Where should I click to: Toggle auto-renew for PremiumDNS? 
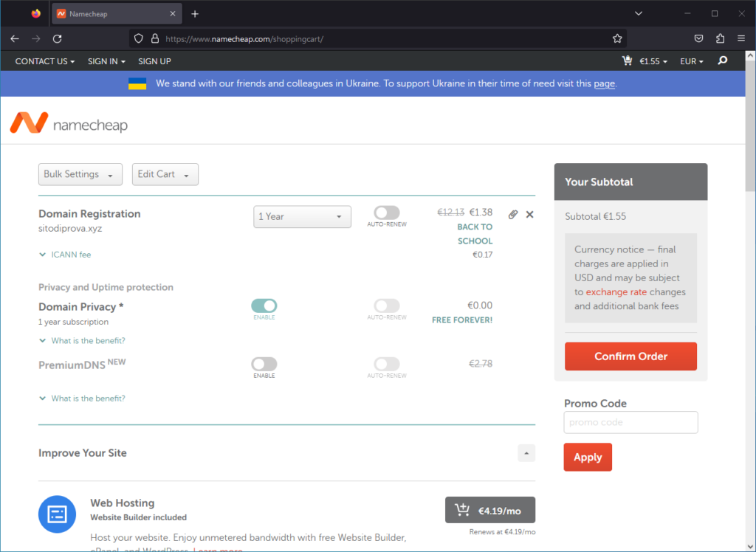pos(387,364)
